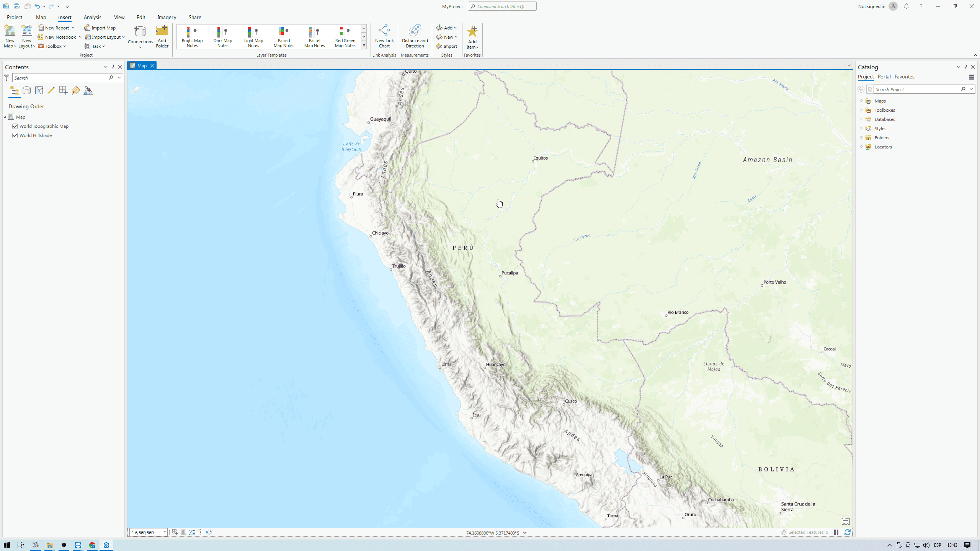980x551 pixels.
Task: Expand Toolboxes in the Catalog pane
Action: 861,110
